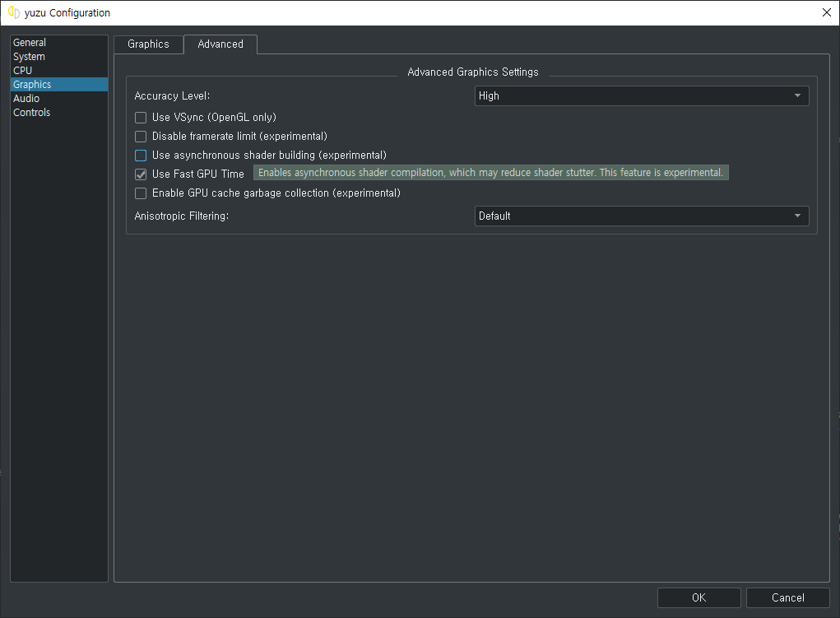Open the Anisotropic Filtering dropdown
The height and width of the screenshot is (618, 840).
click(641, 216)
